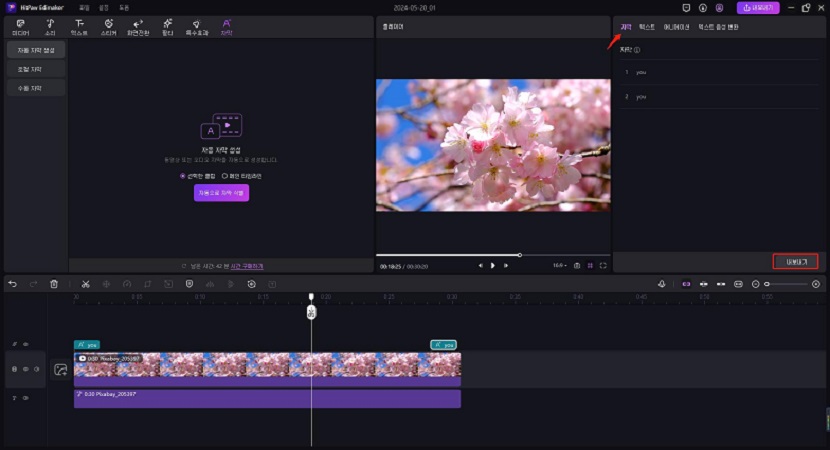Click the undo arrow in timeline toolbar
The height and width of the screenshot is (450, 830).
pyautogui.click(x=13, y=284)
